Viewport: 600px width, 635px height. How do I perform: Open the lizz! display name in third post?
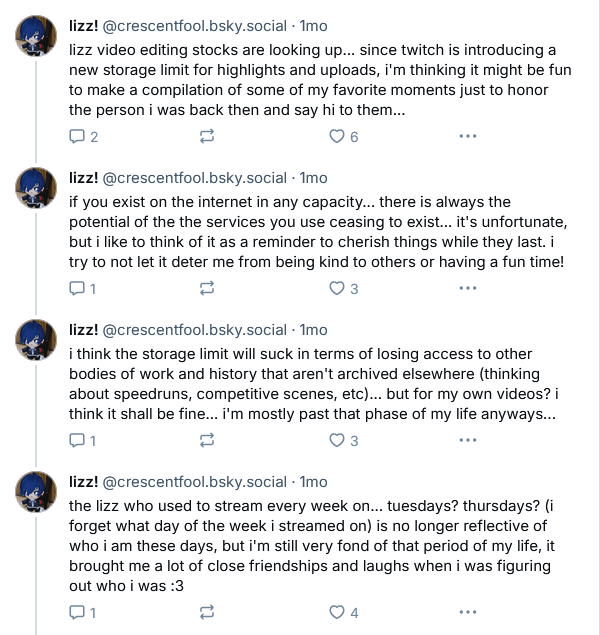(83, 330)
